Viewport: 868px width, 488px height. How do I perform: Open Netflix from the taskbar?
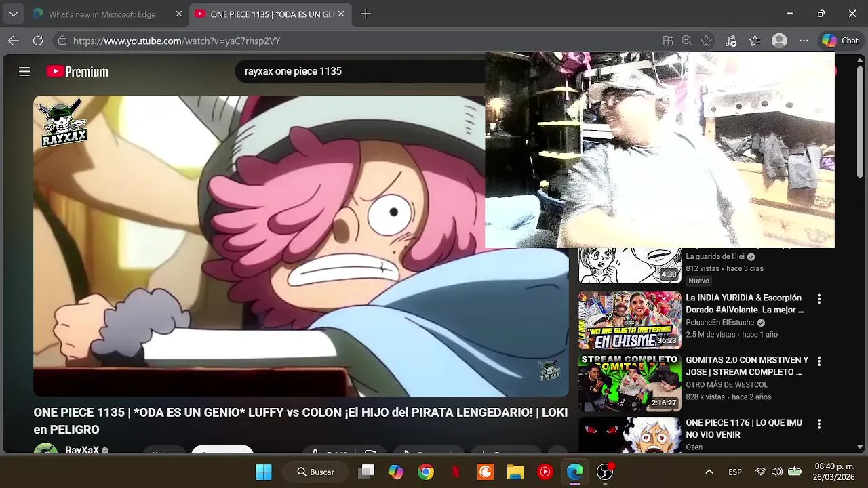point(456,472)
